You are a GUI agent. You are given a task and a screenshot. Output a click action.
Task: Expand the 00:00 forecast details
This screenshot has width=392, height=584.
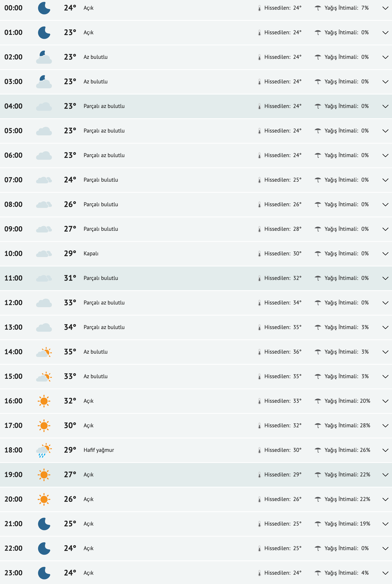[x=385, y=8]
